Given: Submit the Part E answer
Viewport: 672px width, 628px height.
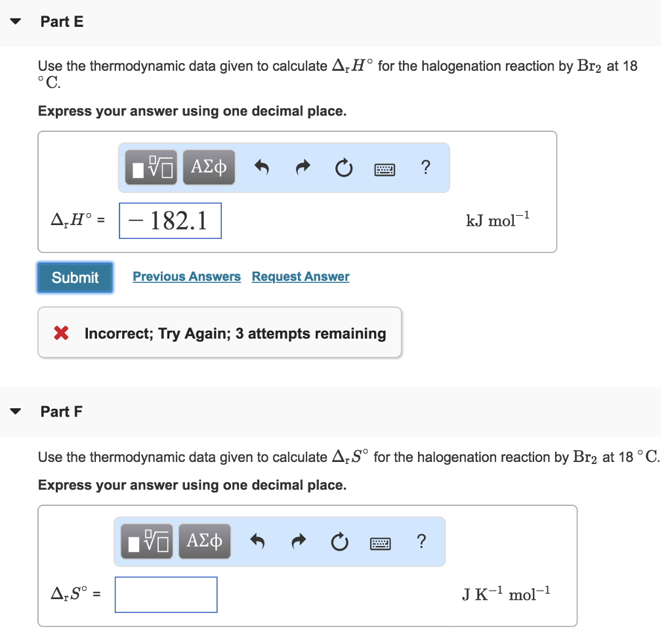Looking at the screenshot, I should pos(74,278).
